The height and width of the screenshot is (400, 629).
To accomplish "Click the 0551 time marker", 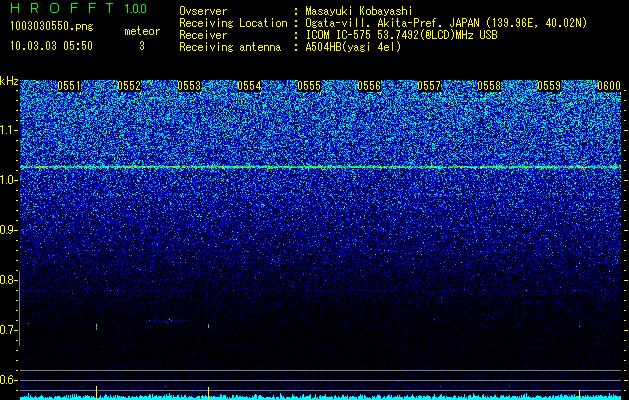I will tap(69, 86).
